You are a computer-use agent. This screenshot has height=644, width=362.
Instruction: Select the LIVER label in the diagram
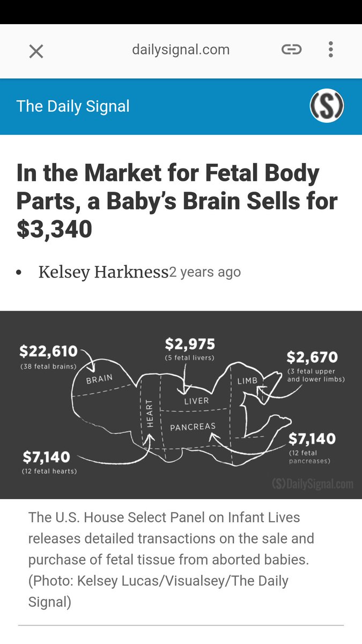[x=196, y=401]
